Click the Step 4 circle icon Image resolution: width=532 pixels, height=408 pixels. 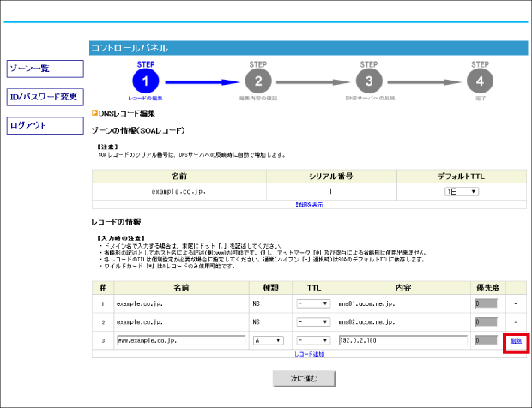coord(481,81)
